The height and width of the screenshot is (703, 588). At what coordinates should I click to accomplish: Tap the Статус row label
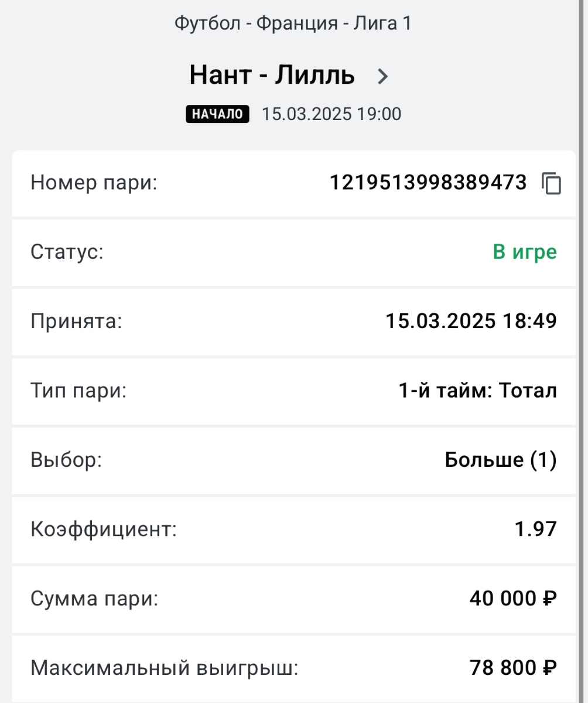(x=67, y=252)
